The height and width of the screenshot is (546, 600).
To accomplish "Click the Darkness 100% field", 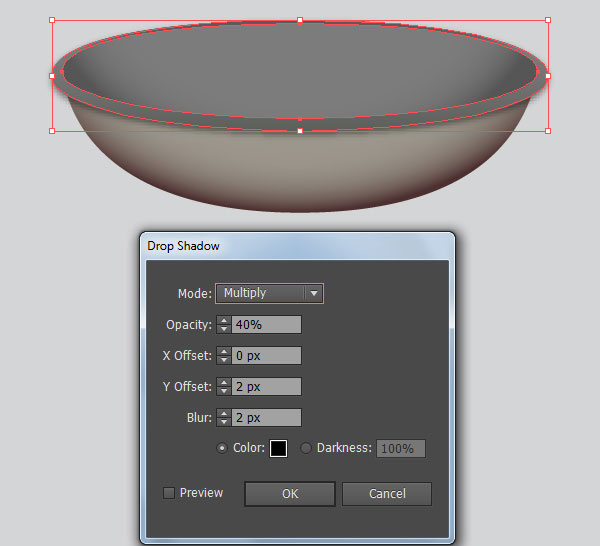I will [401, 448].
